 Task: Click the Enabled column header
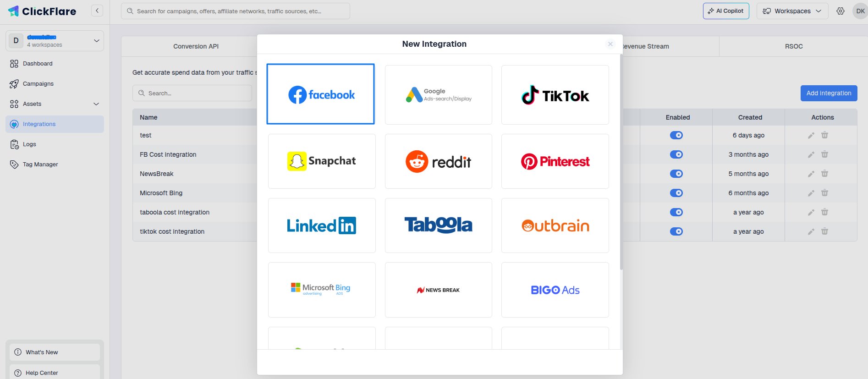677,117
